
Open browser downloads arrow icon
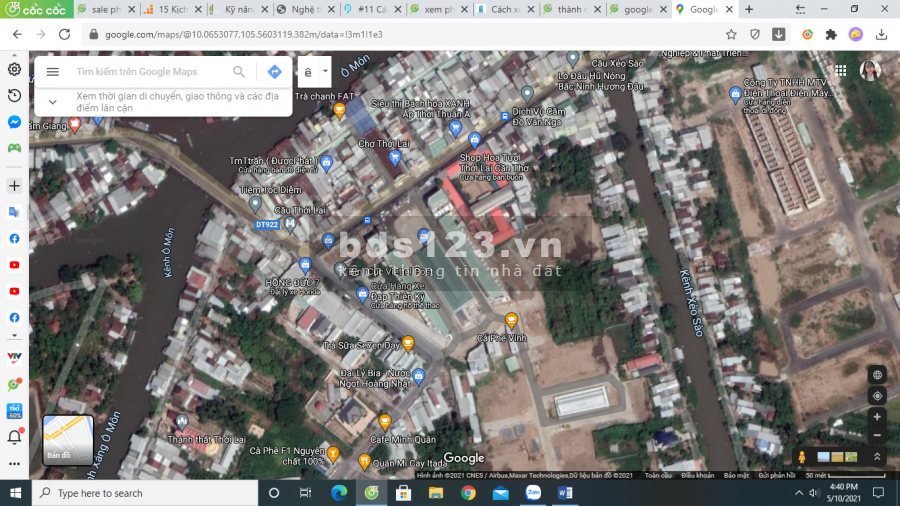[x=882, y=34]
